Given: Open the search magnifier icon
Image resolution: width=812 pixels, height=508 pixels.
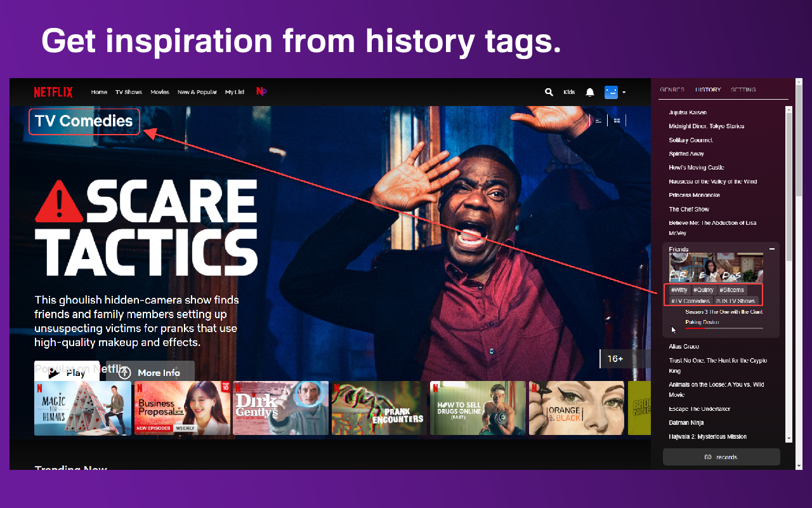Looking at the screenshot, I should [x=549, y=92].
